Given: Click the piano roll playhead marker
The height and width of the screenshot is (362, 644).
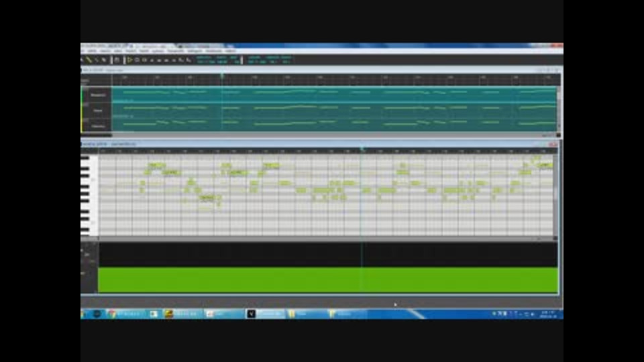Looking at the screenshot, I should tap(362, 149).
